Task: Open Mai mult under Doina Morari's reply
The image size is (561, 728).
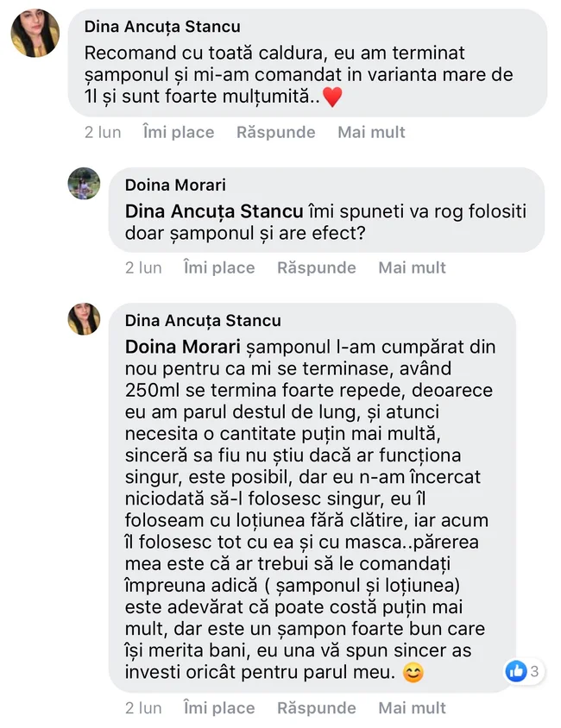Action: pos(412,267)
